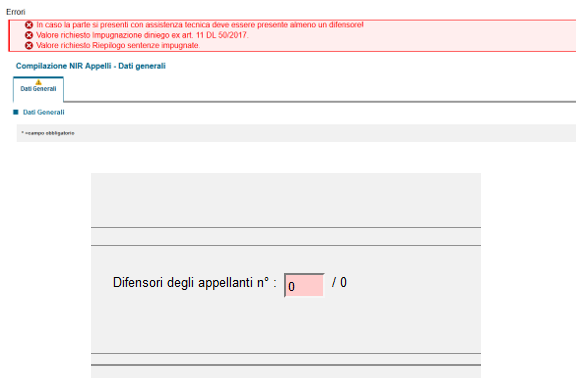
Task: Click the Compilazione NIR Appelli heading
Action: coord(91,66)
